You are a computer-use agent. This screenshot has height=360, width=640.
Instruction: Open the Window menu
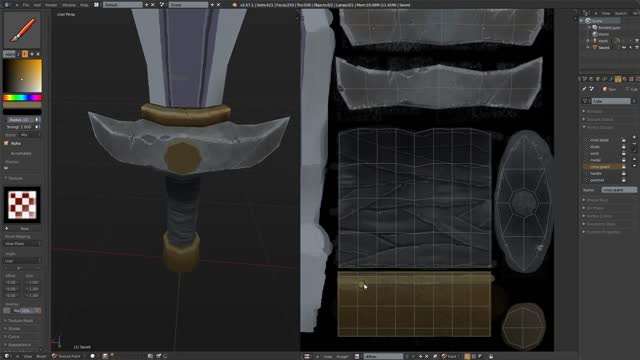(69, 5)
